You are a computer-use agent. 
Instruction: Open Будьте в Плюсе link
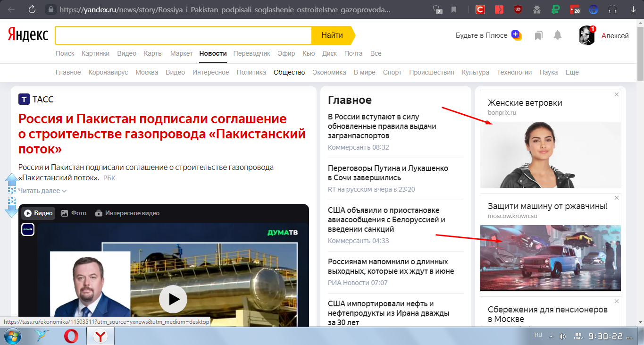(x=481, y=35)
